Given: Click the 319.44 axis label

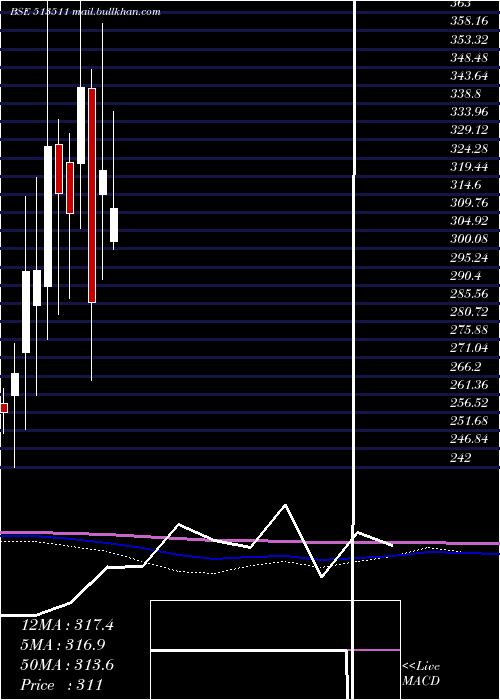Looking at the screenshot, I should pyautogui.click(x=468, y=167).
